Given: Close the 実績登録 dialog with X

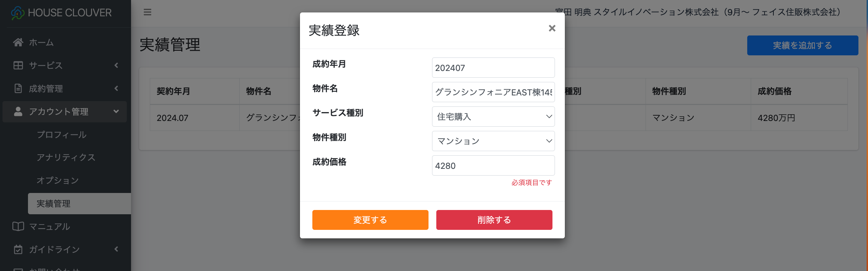Looking at the screenshot, I should pos(552,28).
